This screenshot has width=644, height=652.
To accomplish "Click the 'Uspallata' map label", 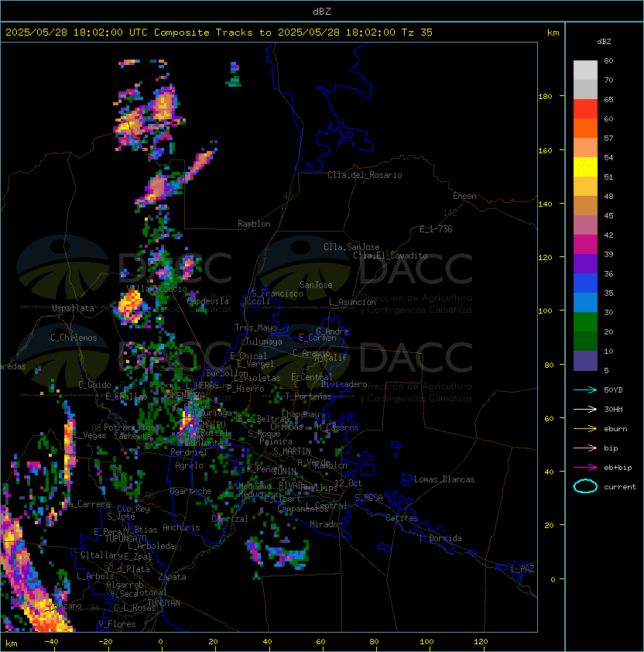I will click(x=73, y=308).
